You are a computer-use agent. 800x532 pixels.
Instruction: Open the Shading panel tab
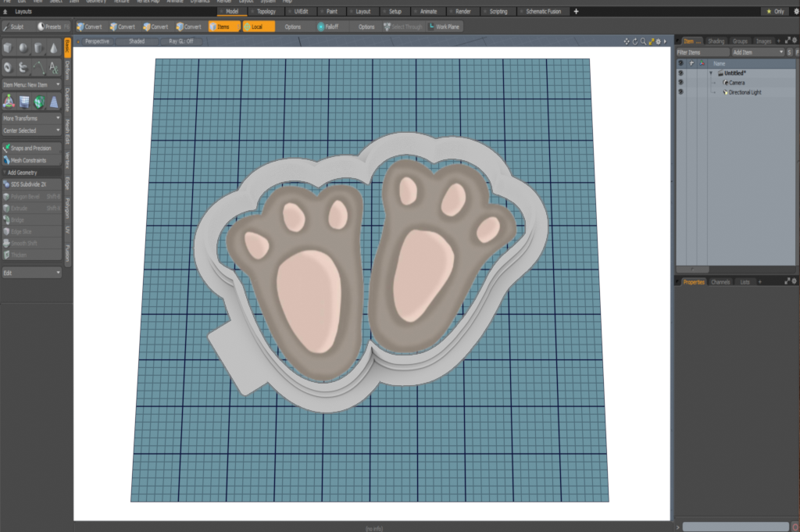point(716,41)
